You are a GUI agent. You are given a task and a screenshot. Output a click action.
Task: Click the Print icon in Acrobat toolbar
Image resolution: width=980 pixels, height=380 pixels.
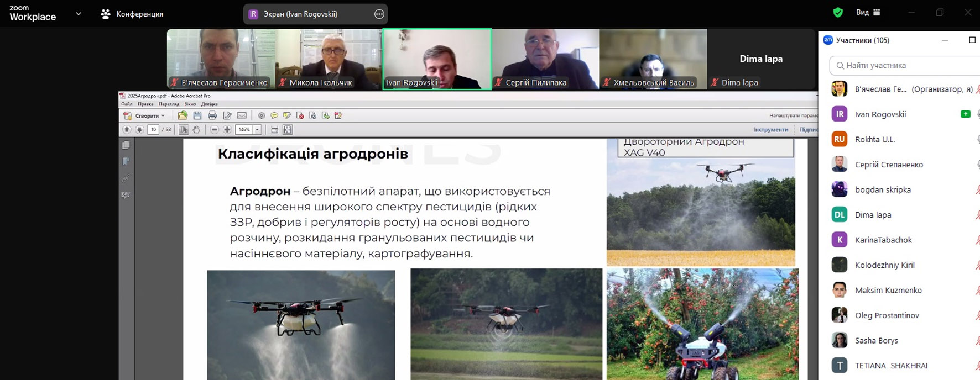coord(212,115)
